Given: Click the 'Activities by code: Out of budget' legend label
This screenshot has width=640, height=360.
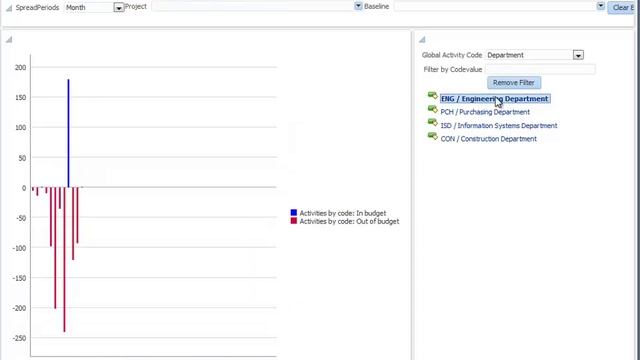Looking at the screenshot, I should point(349,221).
